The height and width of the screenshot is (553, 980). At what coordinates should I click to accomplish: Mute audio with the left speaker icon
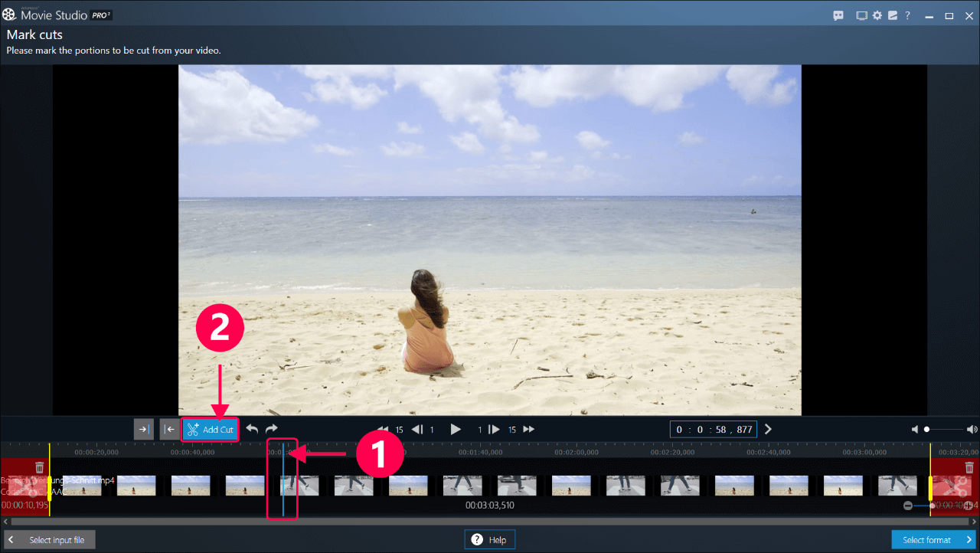[x=915, y=430]
